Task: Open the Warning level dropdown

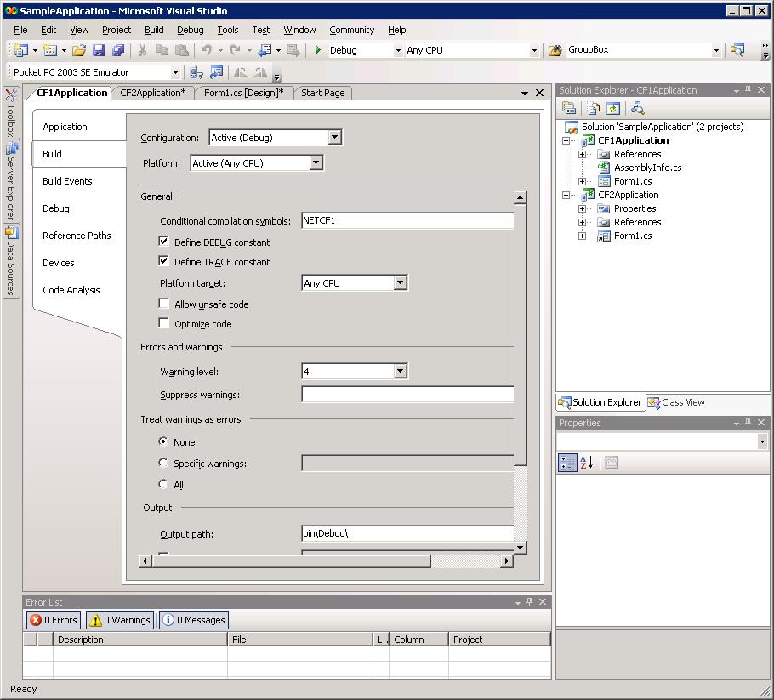Action: (400, 372)
